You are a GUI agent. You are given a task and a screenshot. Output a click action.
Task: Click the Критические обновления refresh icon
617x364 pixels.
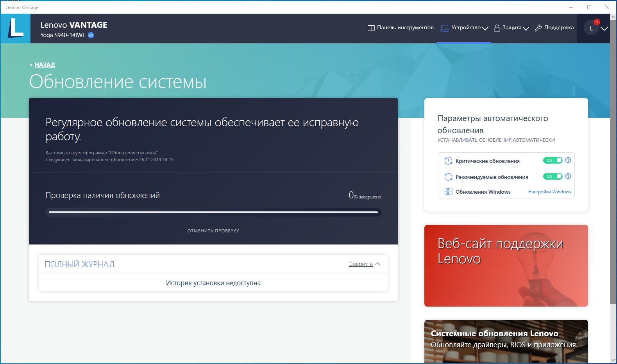tap(448, 161)
